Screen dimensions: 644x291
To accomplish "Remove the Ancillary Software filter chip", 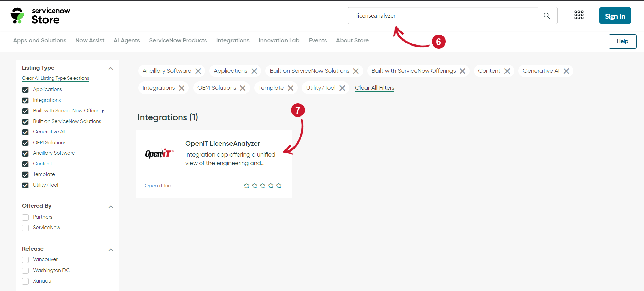I will point(198,71).
